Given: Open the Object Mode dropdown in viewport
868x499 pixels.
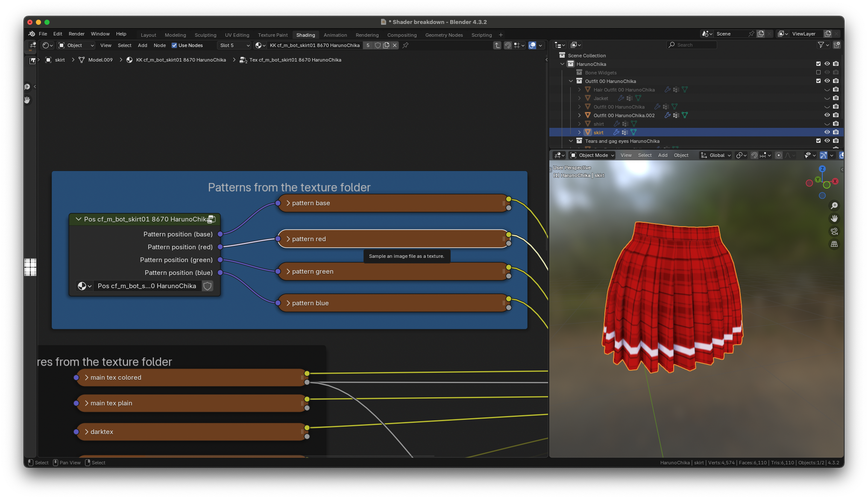Looking at the screenshot, I should pyautogui.click(x=592, y=155).
